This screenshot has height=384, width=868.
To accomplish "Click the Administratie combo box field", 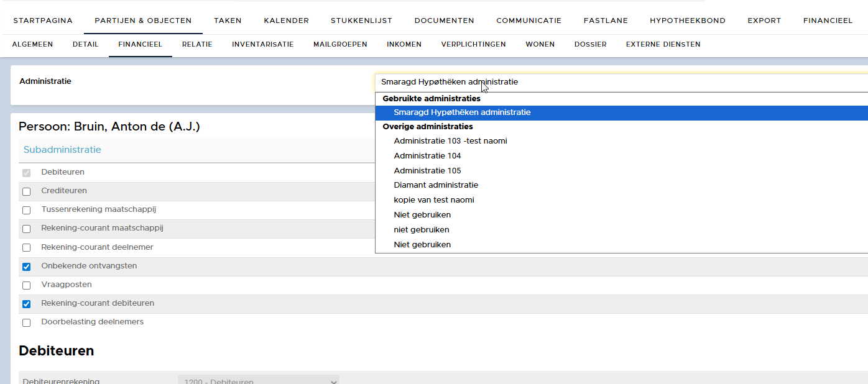I will pos(621,82).
